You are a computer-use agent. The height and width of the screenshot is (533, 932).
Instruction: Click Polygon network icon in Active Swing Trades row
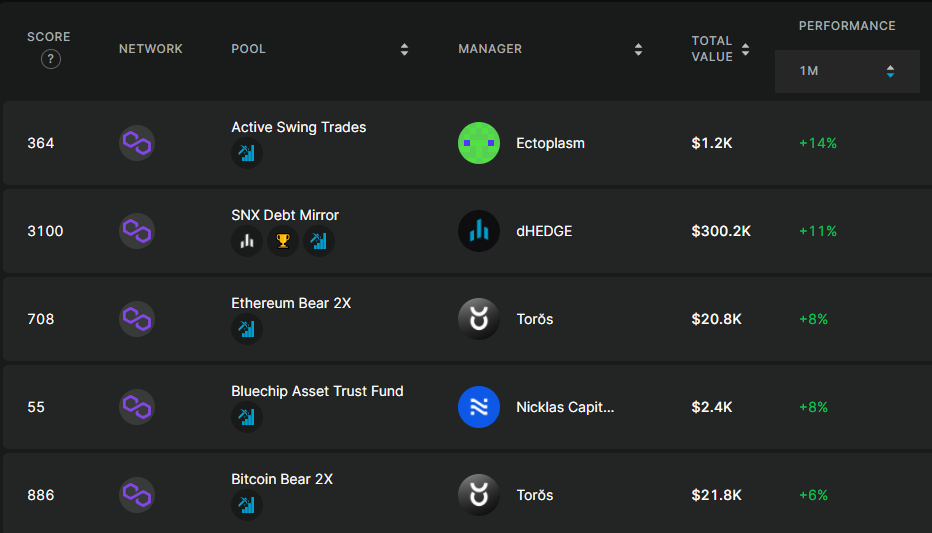coord(137,143)
